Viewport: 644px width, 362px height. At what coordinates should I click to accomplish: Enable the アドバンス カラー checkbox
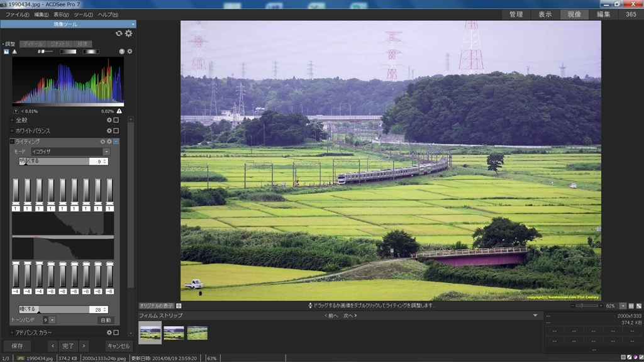[x=116, y=332]
